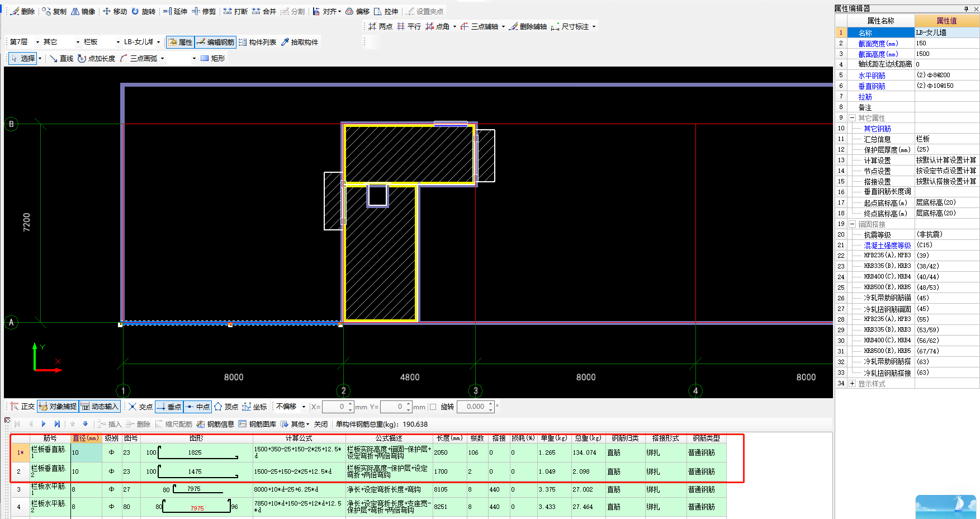980x519 pixels.
Task: Open the 垂直钢筋 property link
Action: click(872, 86)
